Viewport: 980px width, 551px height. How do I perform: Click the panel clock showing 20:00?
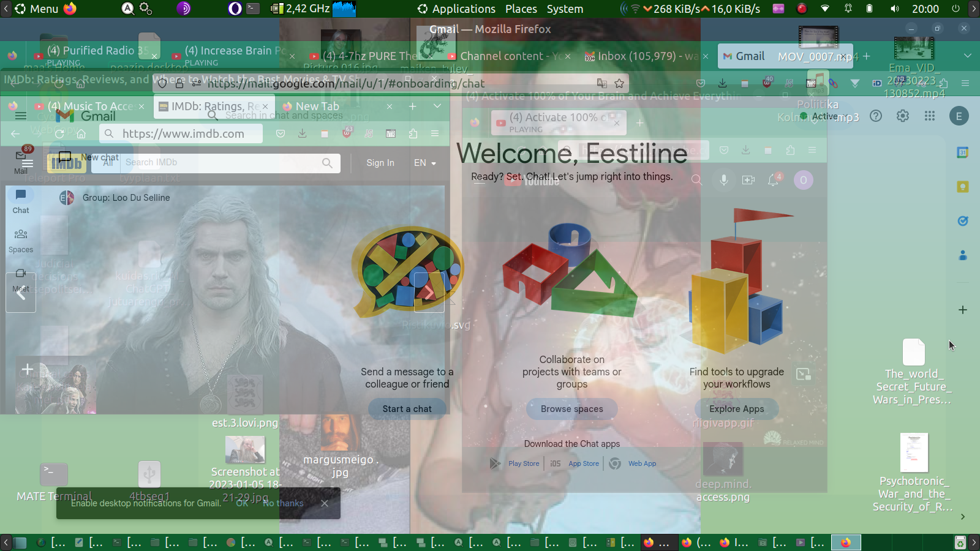click(925, 9)
